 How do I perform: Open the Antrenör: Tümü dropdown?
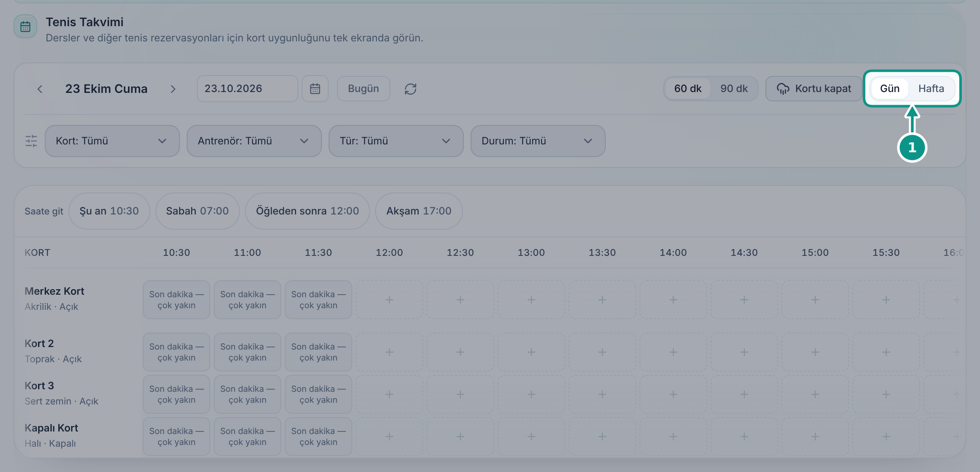(254, 141)
